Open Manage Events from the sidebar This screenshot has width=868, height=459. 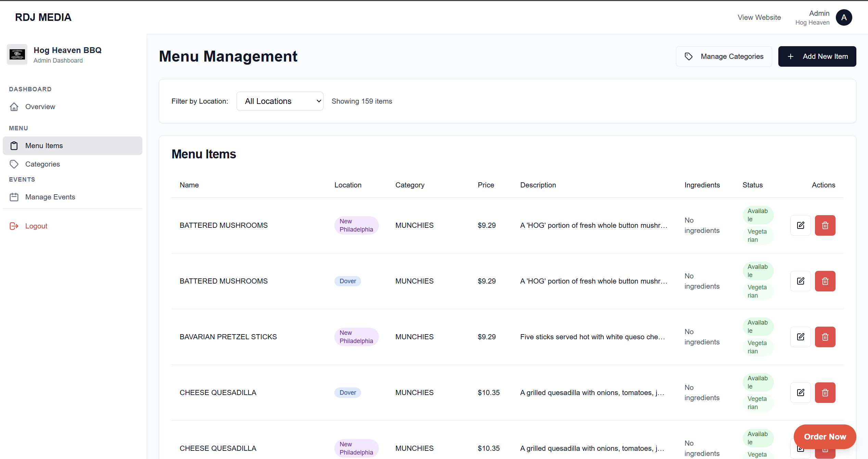pos(50,197)
